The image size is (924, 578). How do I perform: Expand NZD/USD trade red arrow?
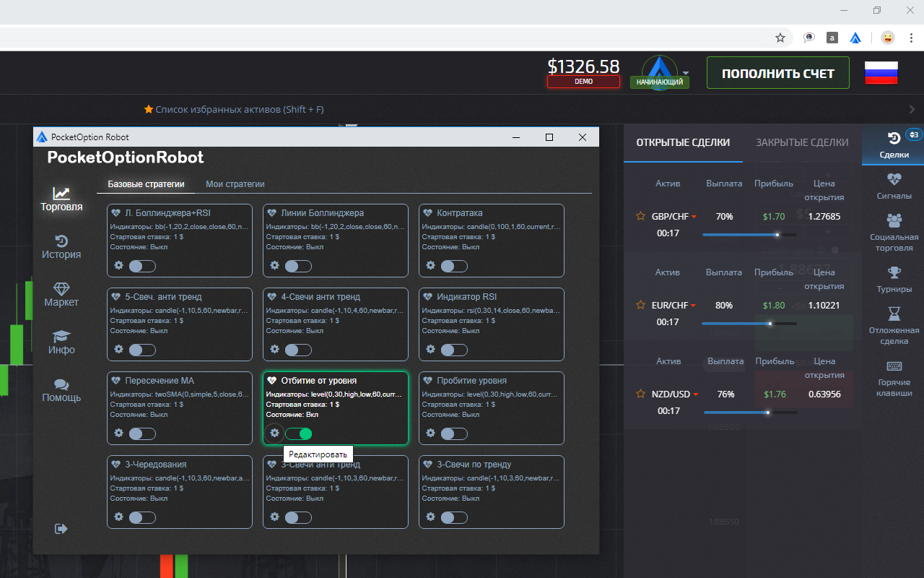696,394
